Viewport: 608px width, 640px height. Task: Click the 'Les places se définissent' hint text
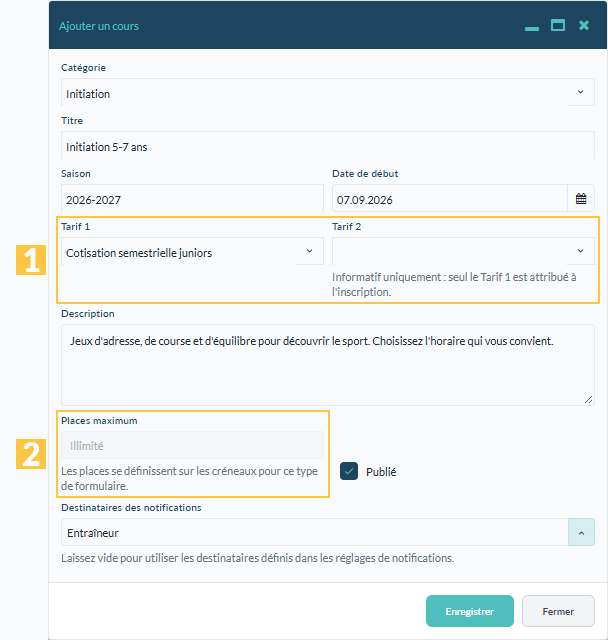coord(189,478)
